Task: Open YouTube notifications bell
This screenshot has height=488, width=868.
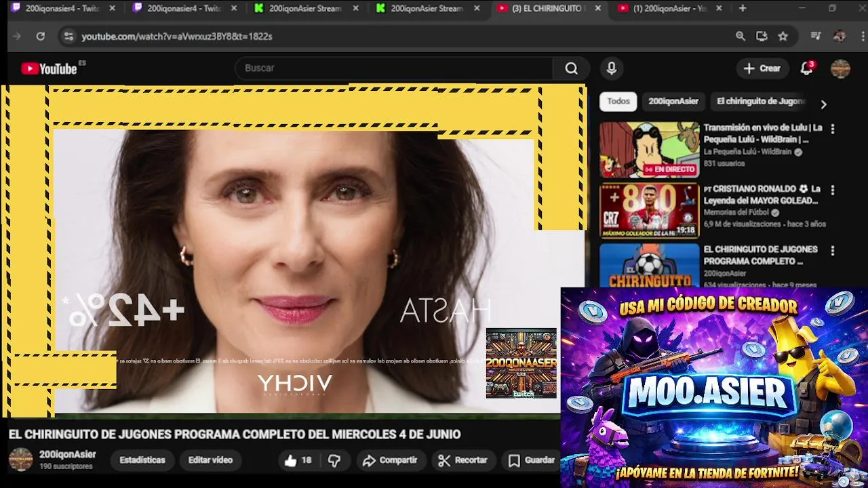Action: pyautogui.click(x=806, y=68)
